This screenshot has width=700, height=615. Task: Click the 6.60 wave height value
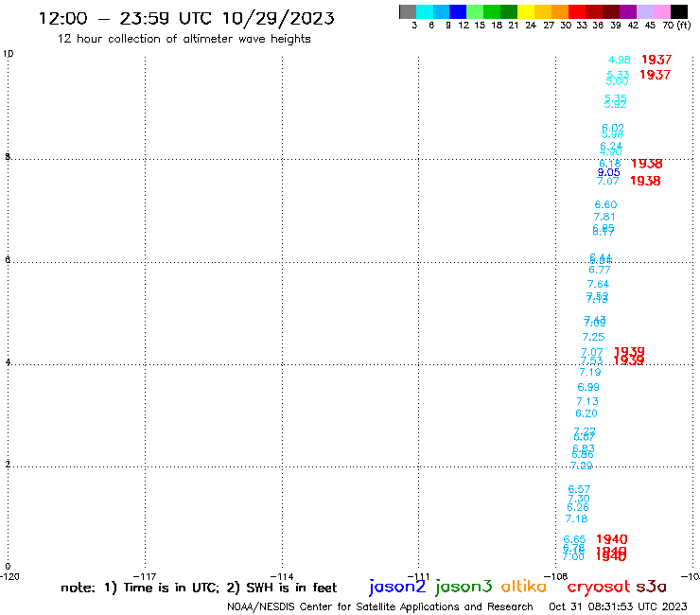pos(605,204)
